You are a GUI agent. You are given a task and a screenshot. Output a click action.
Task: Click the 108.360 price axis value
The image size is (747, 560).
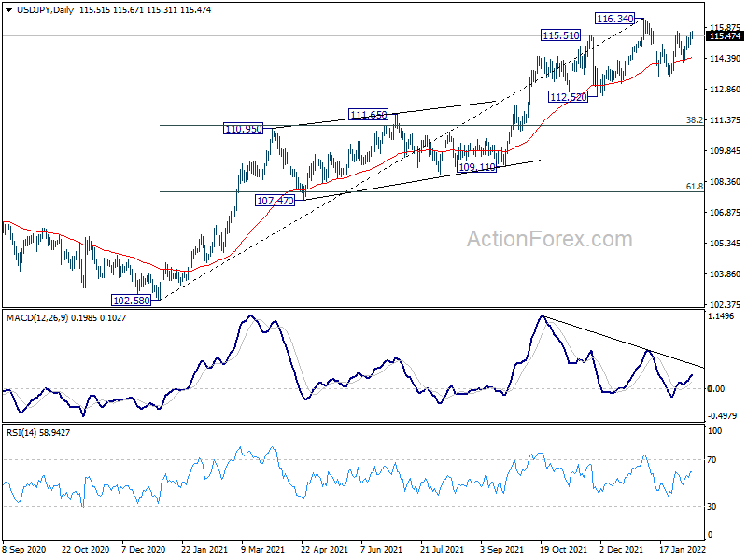click(726, 182)
